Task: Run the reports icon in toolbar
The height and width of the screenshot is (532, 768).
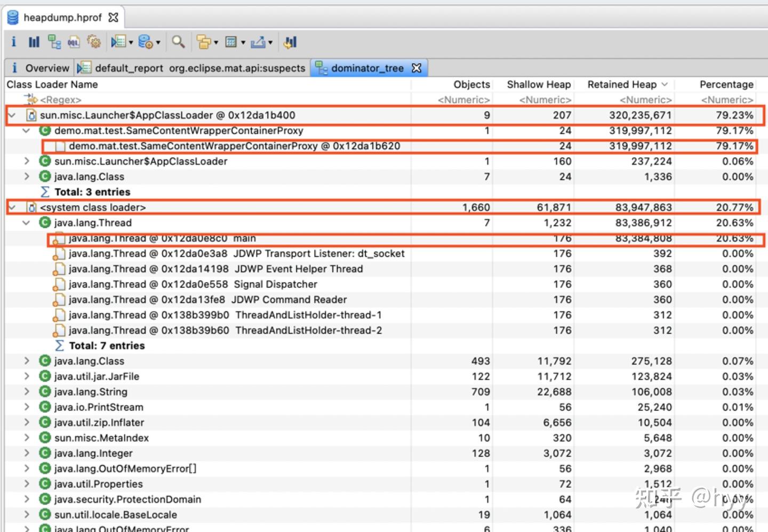Action: coord(118,42)
